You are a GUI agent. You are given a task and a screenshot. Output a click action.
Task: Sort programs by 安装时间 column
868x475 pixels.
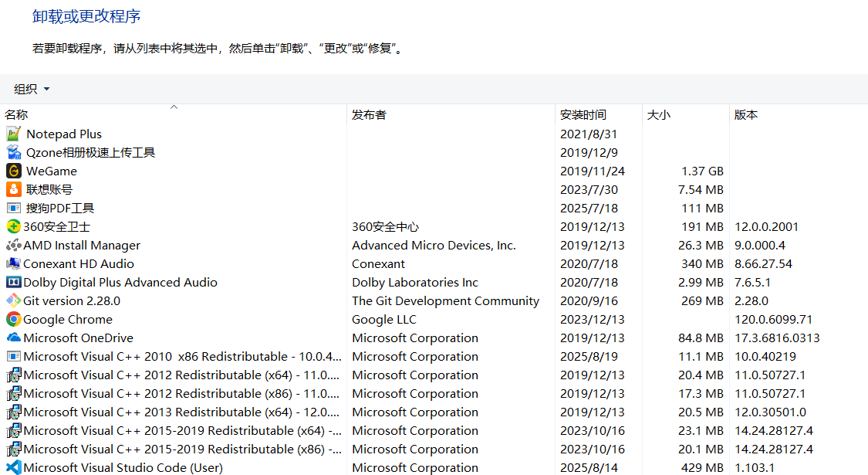pos(583,115)
